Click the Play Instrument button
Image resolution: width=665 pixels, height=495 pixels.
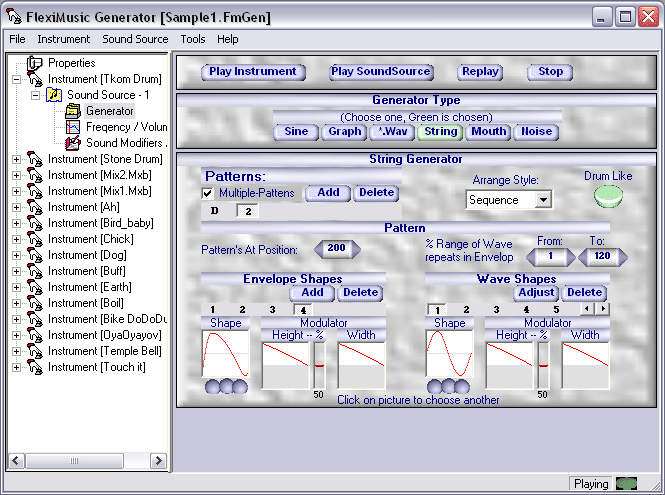pyautogui.click(x=253, y=72)
